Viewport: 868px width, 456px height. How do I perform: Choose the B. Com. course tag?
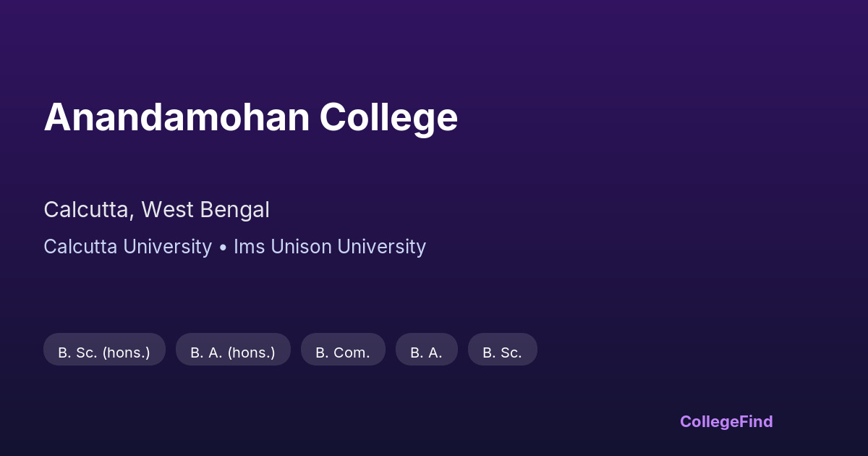pyautogui.click(x=343, y=352)
